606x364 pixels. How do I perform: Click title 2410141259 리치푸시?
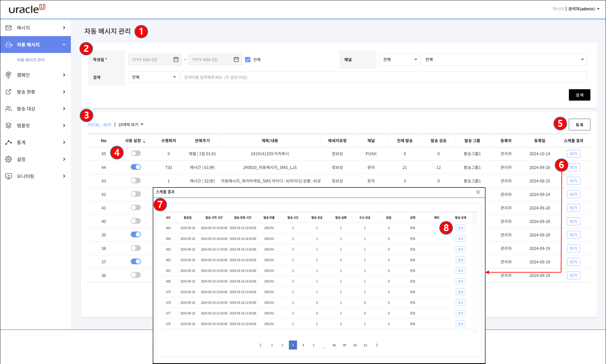tap(270, 154)
